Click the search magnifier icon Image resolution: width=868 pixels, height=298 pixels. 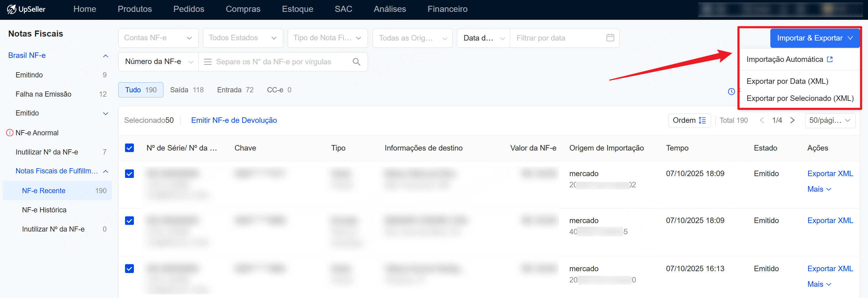tap(356, 62)
